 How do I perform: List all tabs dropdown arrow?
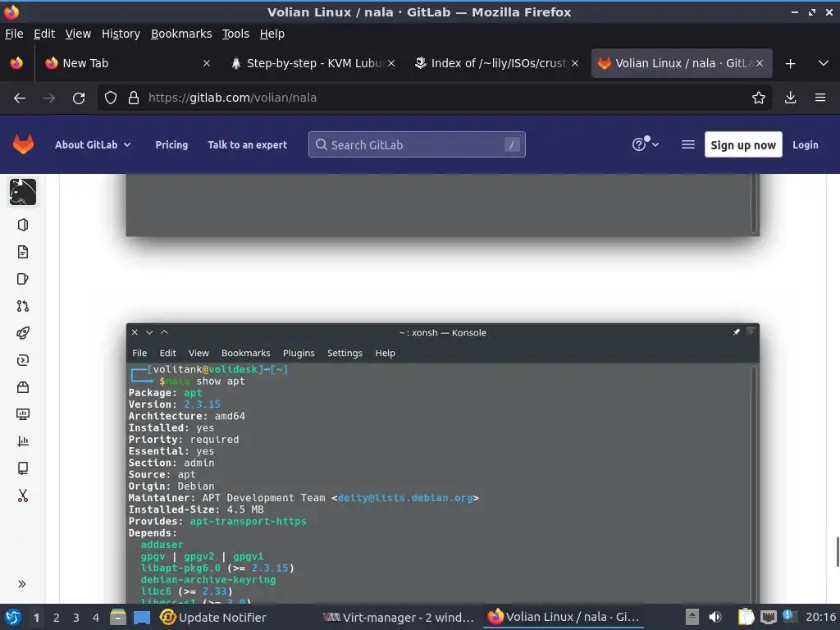coord(824,63)
